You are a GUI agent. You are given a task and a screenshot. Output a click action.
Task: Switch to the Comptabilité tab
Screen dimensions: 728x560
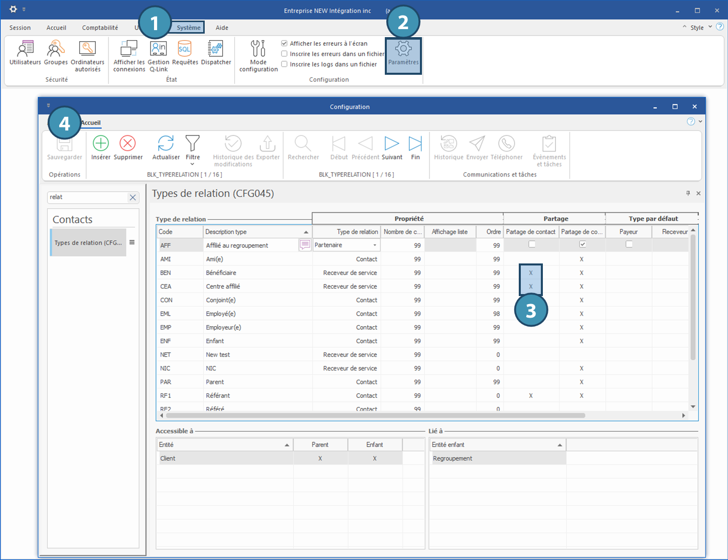(x=100, y=28)
